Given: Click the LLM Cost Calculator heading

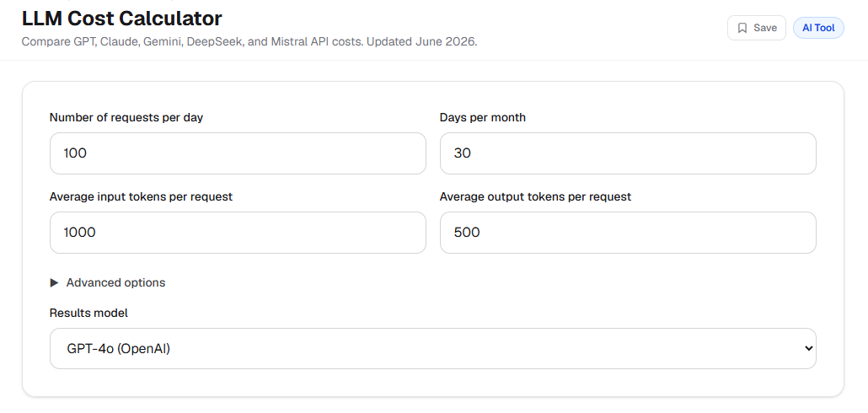Looking at the screenshot, I should [x=122, y=19].
